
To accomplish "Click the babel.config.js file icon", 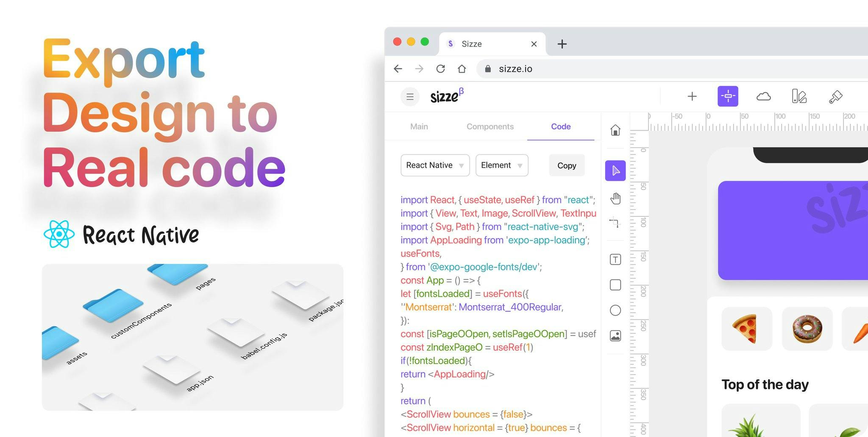I will pyautogui.click(x=236, y=332).
